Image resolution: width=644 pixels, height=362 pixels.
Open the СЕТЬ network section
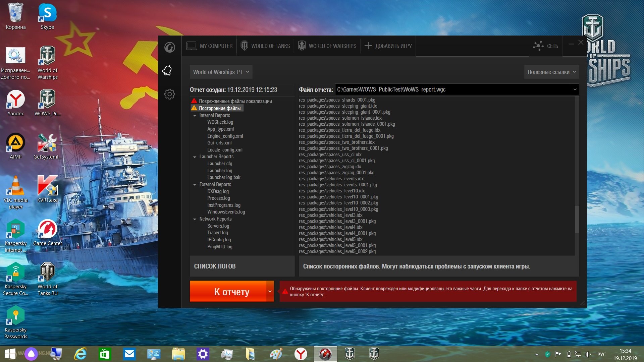tap(546, 46)
